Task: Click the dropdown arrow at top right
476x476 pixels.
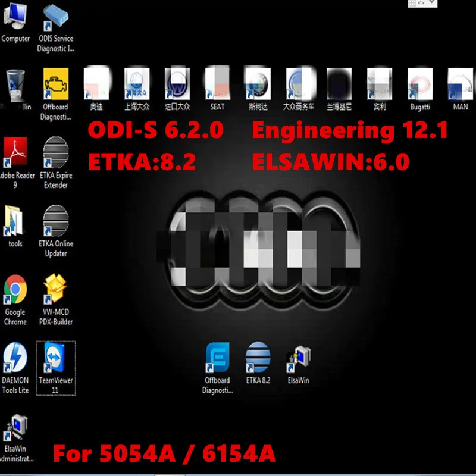Action: pyautogui.click(x=431, y=2)
